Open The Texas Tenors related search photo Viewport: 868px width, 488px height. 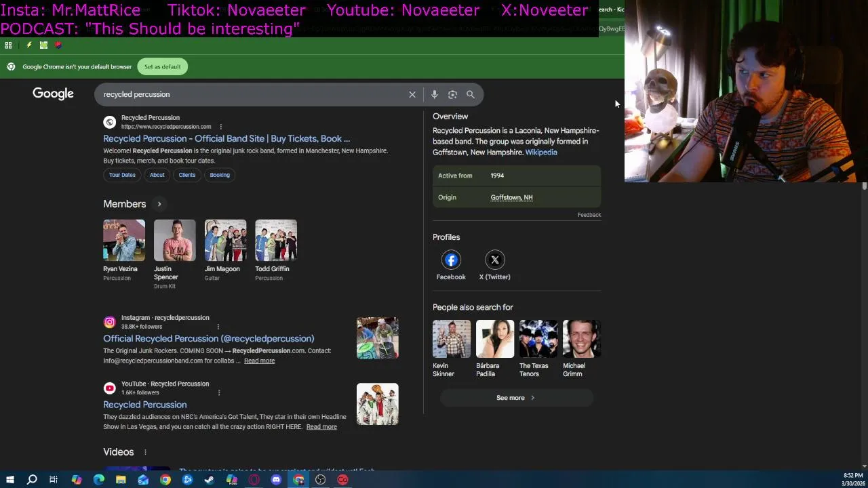(x=538, y=339)
